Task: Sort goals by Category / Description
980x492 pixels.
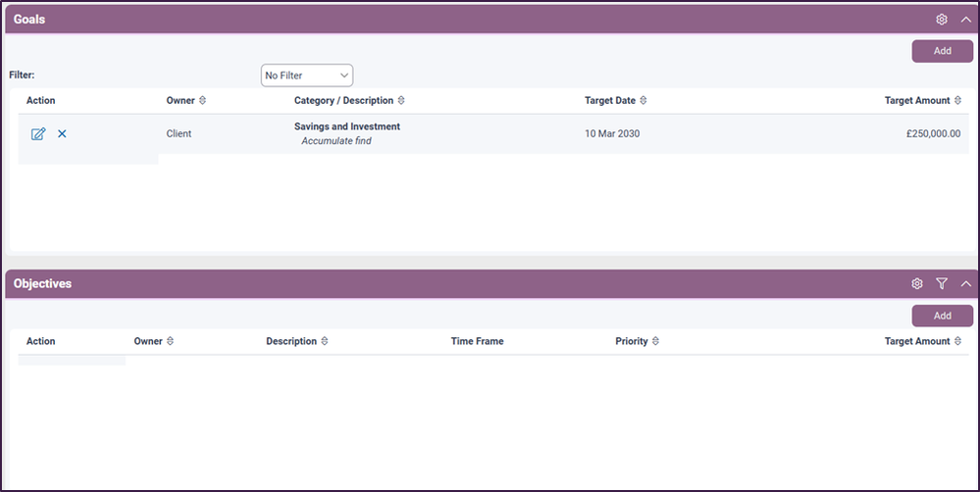Action: (x=401, y=101)
